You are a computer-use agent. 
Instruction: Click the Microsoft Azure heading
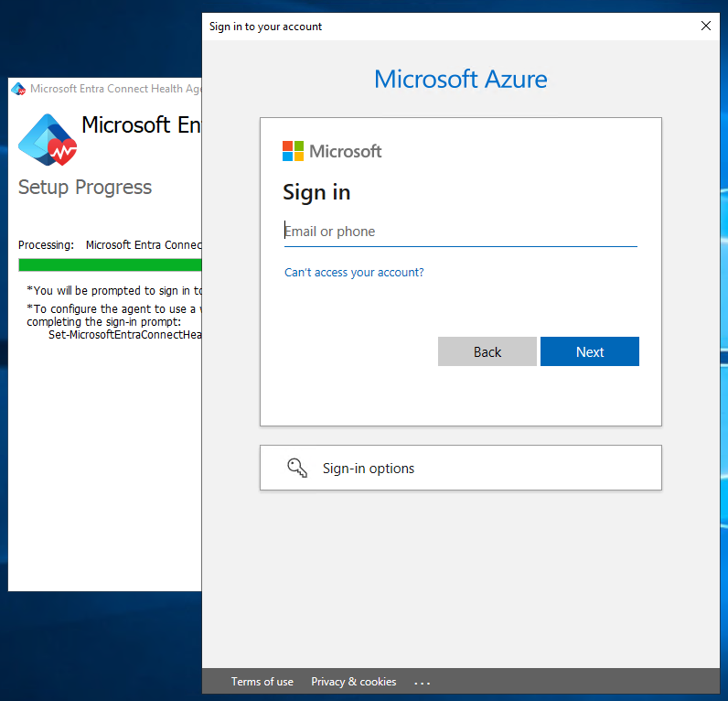coord(460,79)
